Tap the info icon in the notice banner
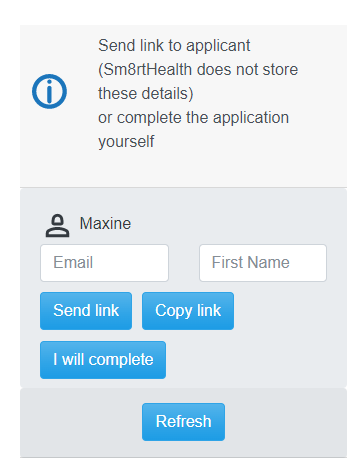Image resolution: width=364 pixels, height=472 pixels. (x=49, y=91)
